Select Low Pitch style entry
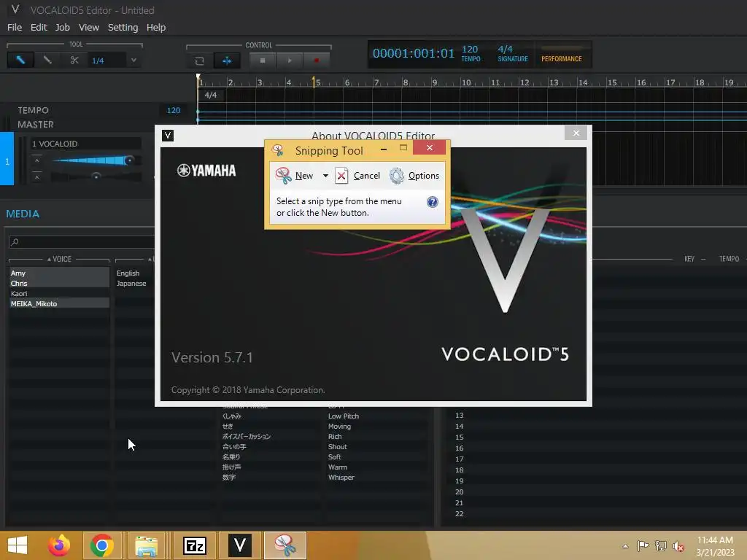The image size is (747, 560). coord(344,416)
